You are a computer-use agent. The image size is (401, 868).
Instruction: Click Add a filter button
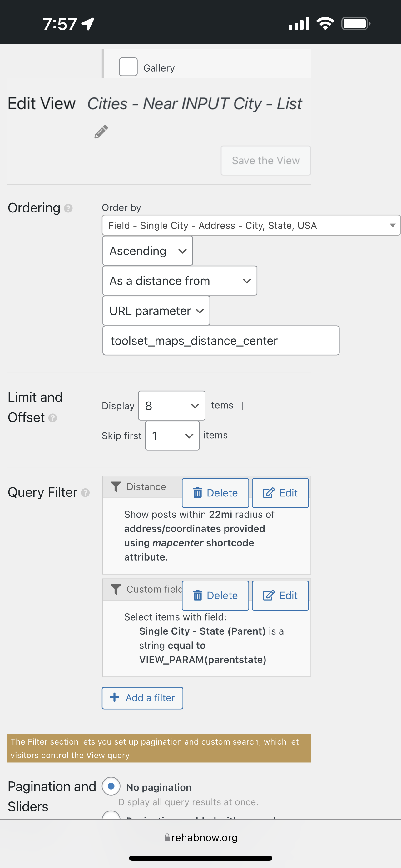click(142, 698)
